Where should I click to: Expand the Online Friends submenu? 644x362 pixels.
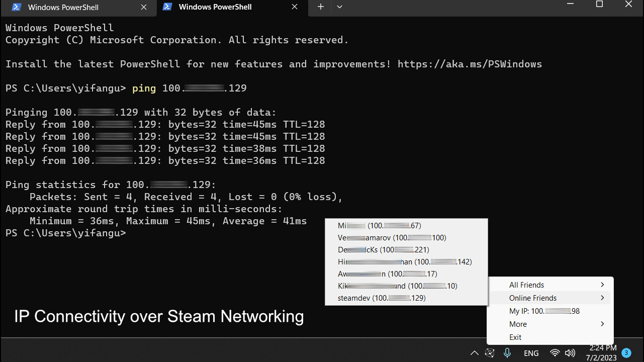(532, 298)
